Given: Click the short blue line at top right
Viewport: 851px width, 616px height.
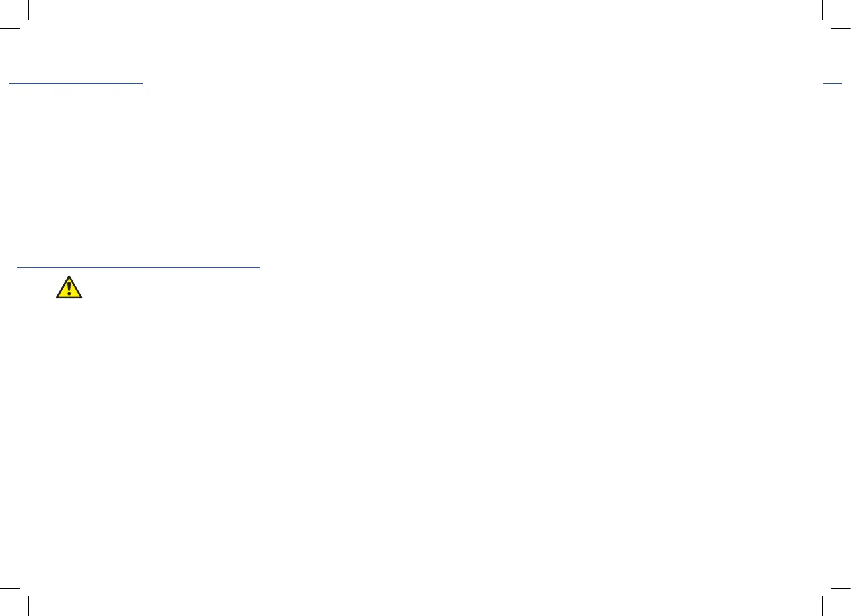Looking at the screenshot, I should 832,83.
